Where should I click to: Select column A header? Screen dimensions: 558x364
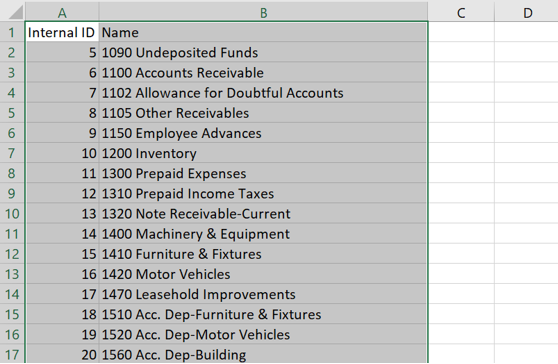tap(62, 13)
